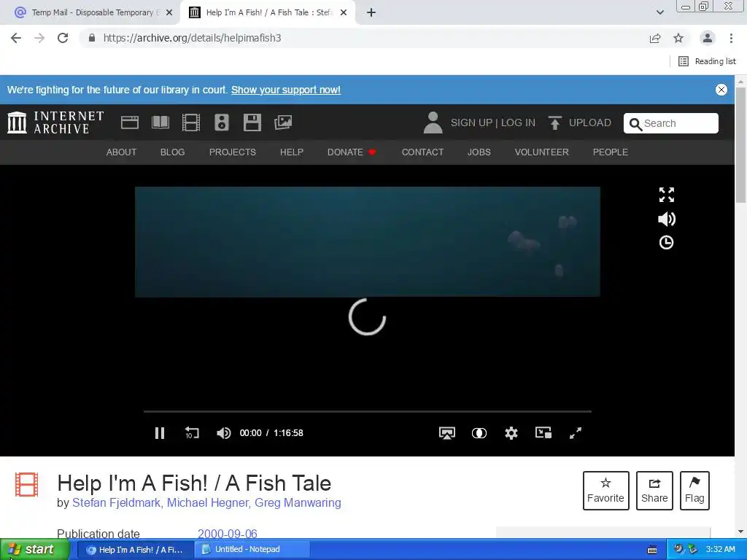
Task: Enter fullscreen from player bar
Action: tap(576, 433)
